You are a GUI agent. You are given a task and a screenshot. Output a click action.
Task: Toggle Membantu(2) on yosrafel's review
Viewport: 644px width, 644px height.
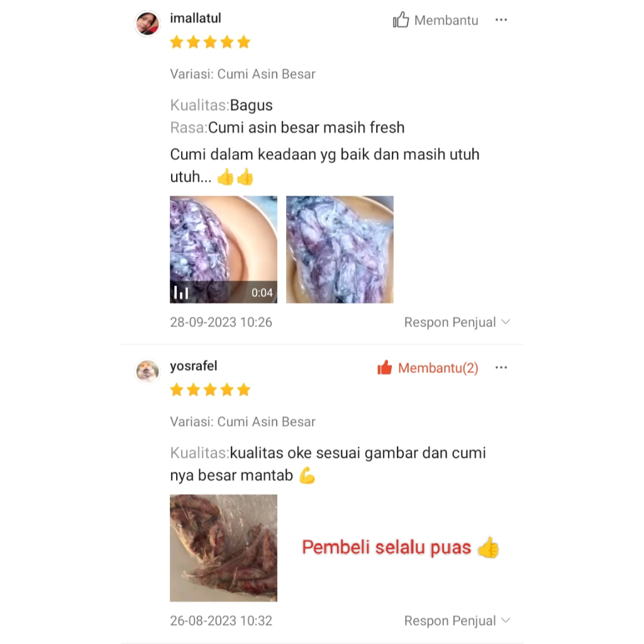(428, 368)
